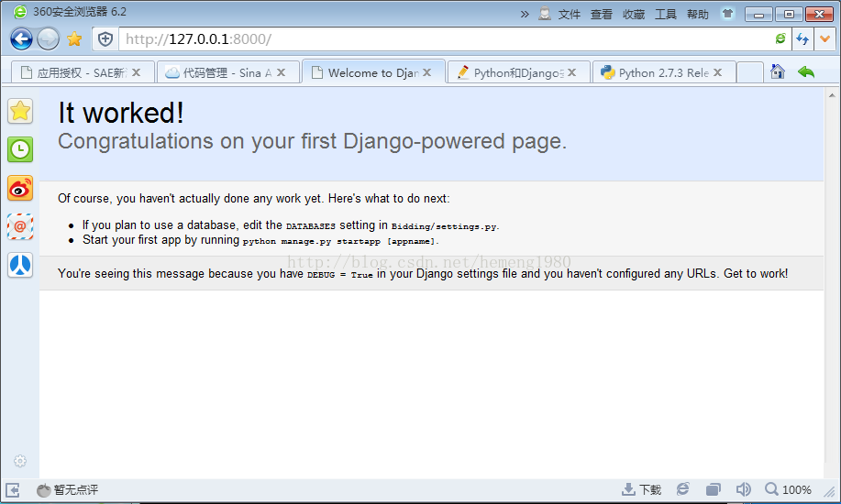Click the blue lightning switch-engine icon

[802, 39]
